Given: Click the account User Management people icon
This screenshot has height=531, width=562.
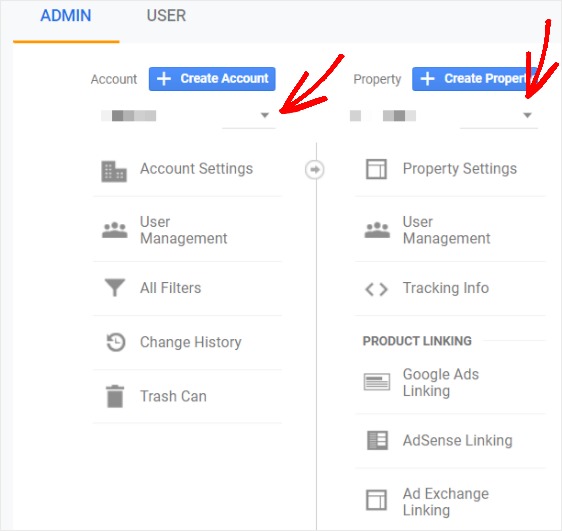Looking at the screenshot, I should [x=115, y=230].
